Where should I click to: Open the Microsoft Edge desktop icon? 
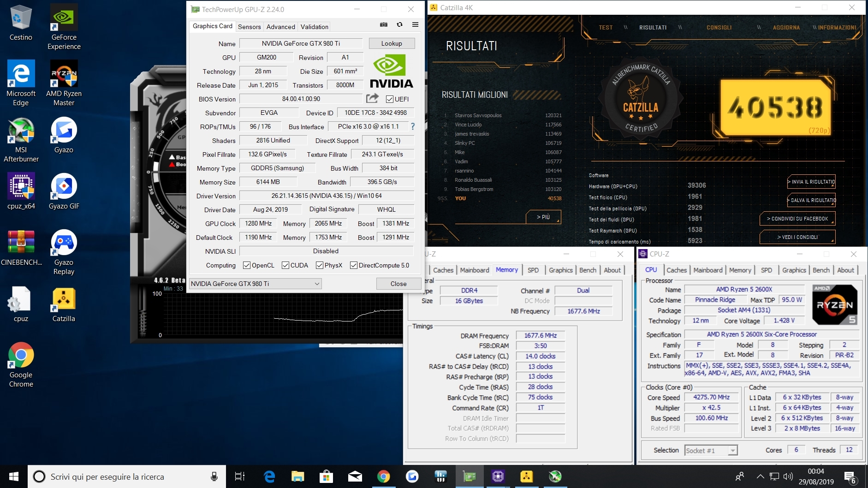[x=21, y=83]
